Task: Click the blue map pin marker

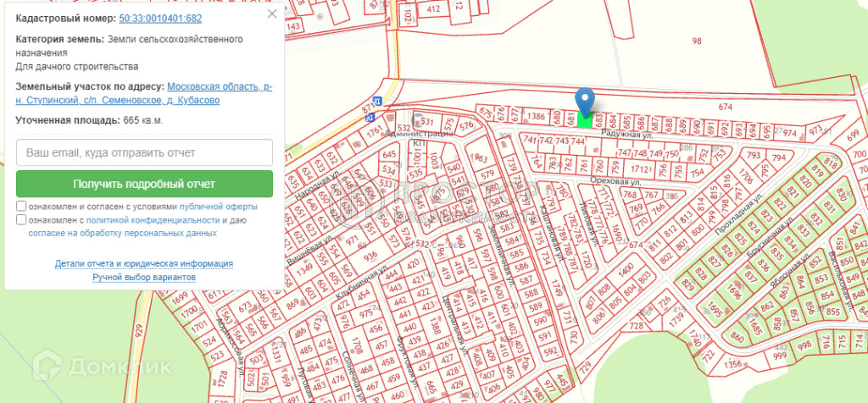Action: [584, 102]
